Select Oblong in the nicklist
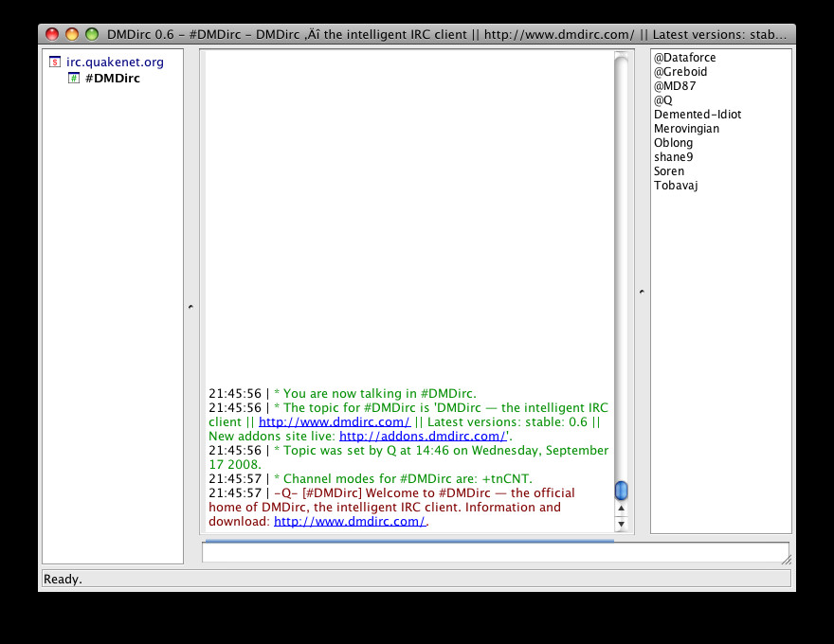Screen dimensions: 834x644 point(674,143)
